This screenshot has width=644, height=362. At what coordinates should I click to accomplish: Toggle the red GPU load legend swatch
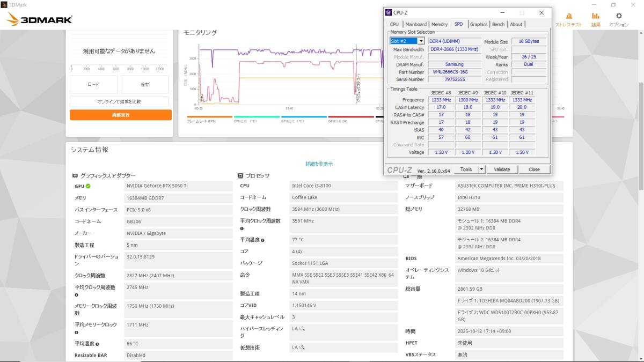[x=350, y=117]
